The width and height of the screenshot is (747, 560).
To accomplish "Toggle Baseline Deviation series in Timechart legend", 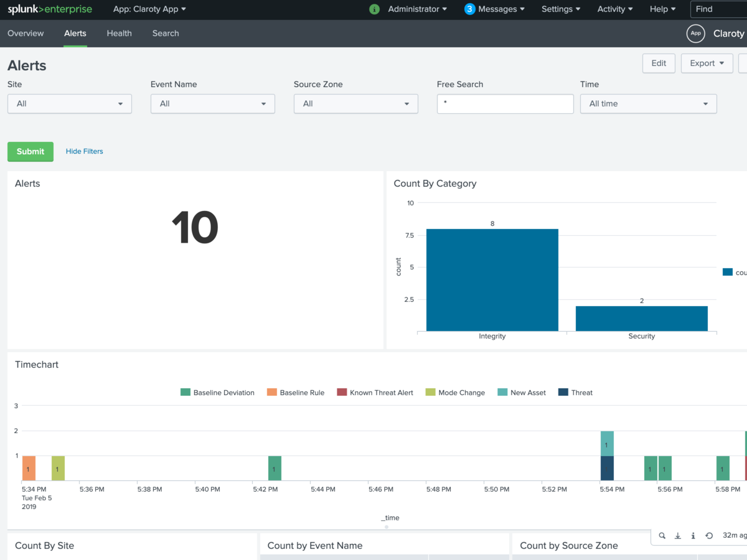I will point(217,393).
